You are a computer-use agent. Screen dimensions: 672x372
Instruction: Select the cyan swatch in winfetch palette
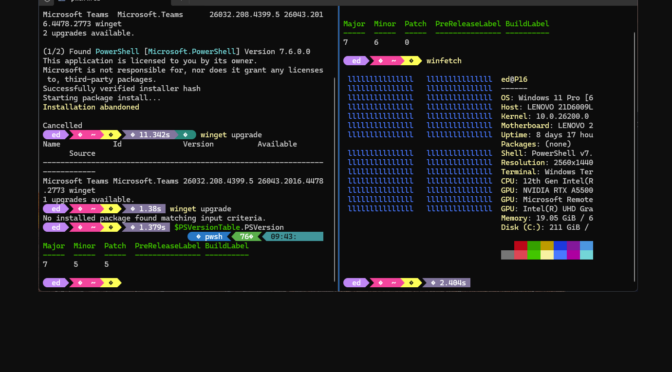pos(586,255)
